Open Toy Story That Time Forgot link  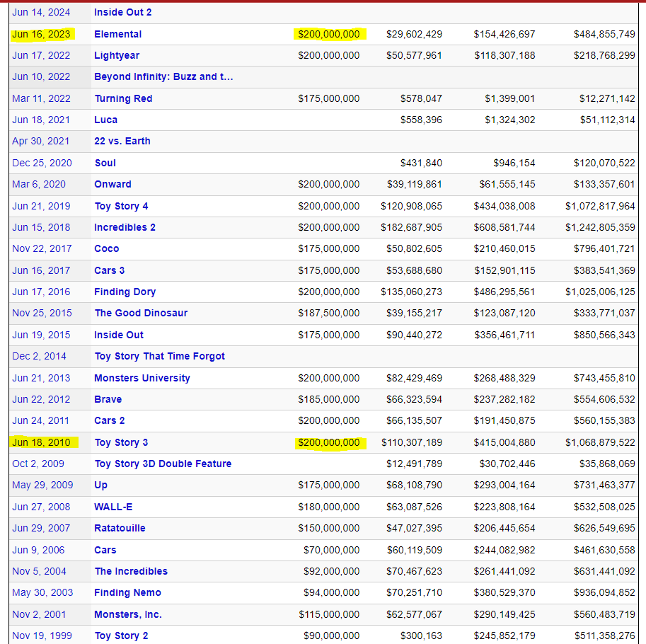pos(160,357)
